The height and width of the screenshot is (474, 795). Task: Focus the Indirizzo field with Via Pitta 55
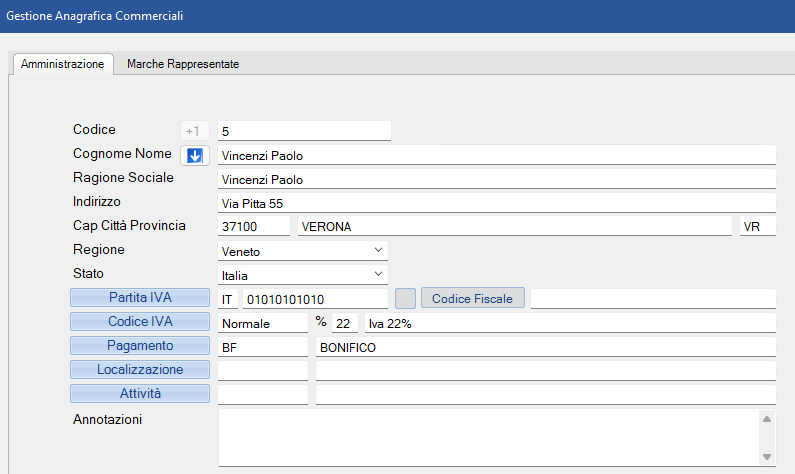pos(496,203)
